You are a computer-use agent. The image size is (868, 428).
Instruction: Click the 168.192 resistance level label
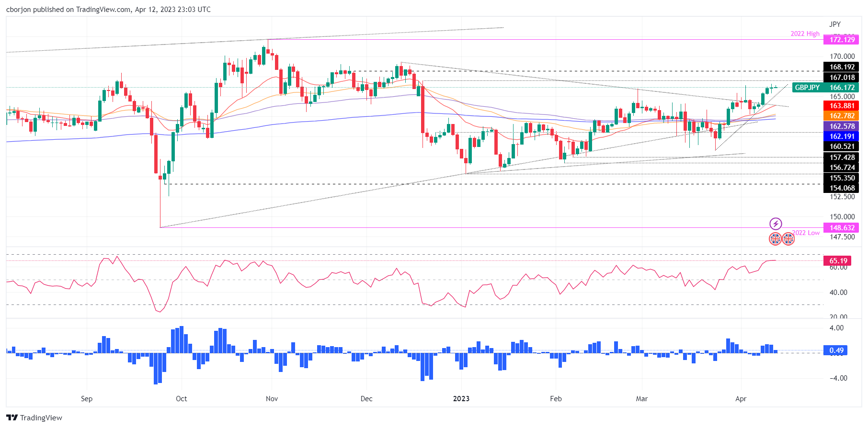pos(842,68)
